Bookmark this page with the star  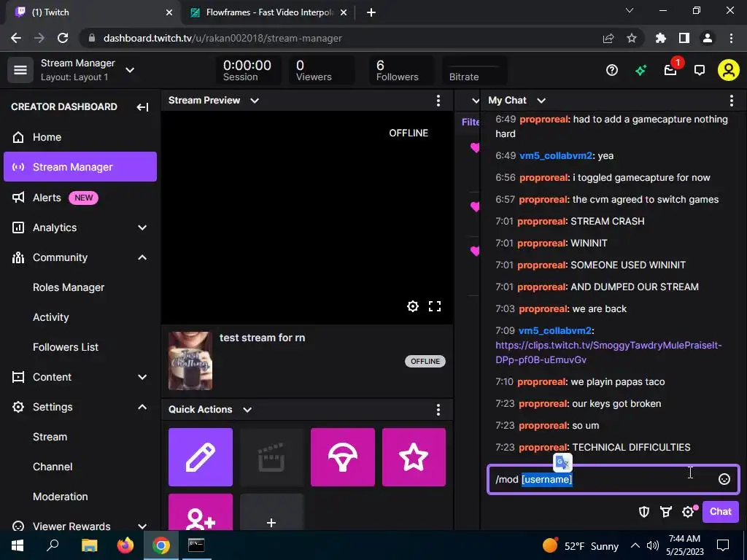(x=632, y=38)
